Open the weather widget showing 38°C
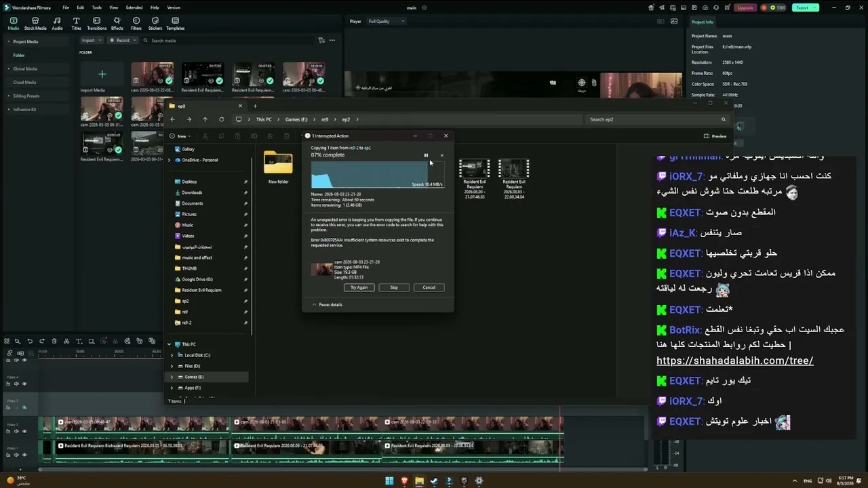This screenshot has width=868, height=488. [17, 481]
